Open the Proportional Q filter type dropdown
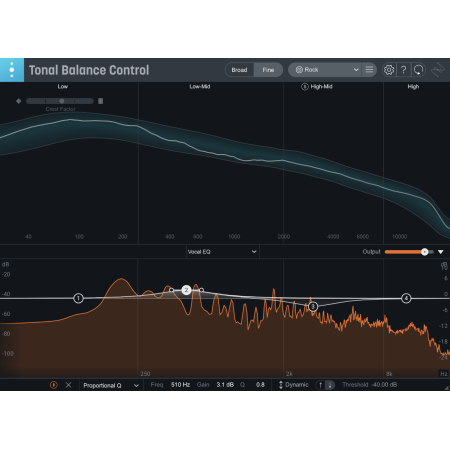 coord(111,385)
